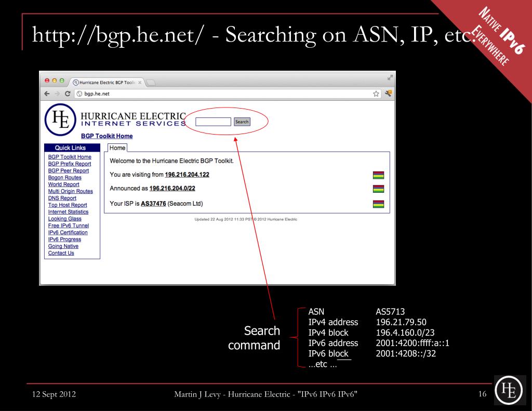Viewport: 532px width, 411px height.
Task: Open the Bogon Routes link
Action: pos(64,178)
